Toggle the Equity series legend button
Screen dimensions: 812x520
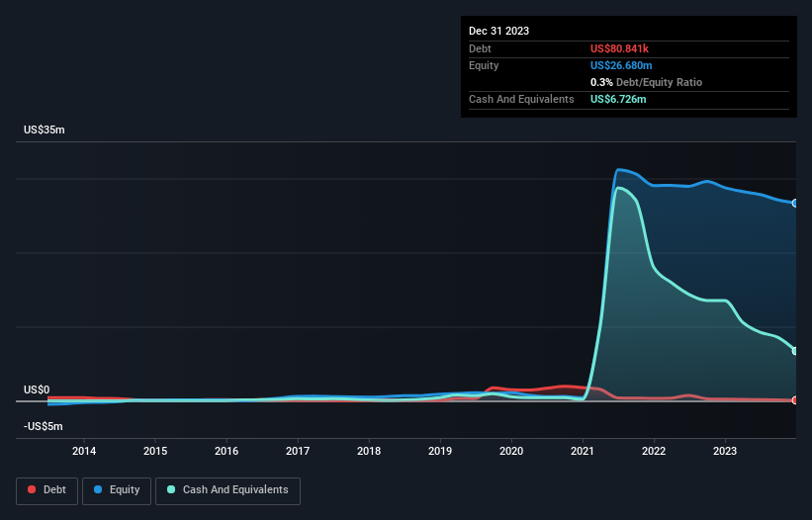(117, 490)
